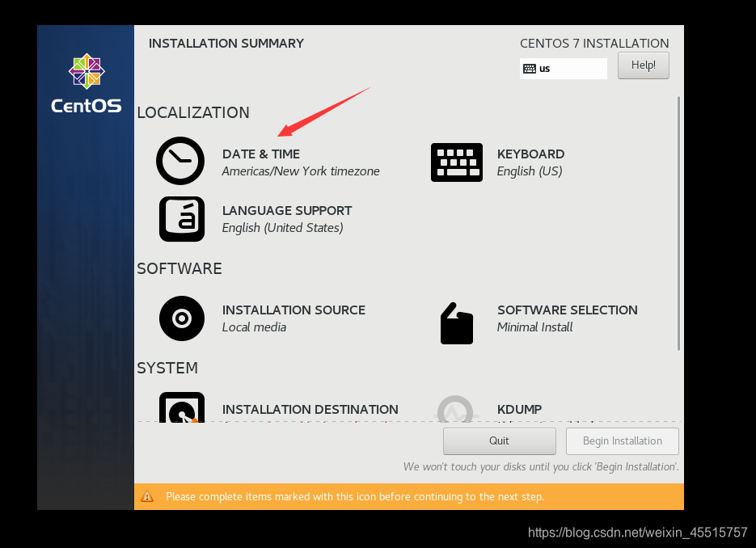
Task: Click the us keyboard layout indicator field
Action: coord(563,69)
